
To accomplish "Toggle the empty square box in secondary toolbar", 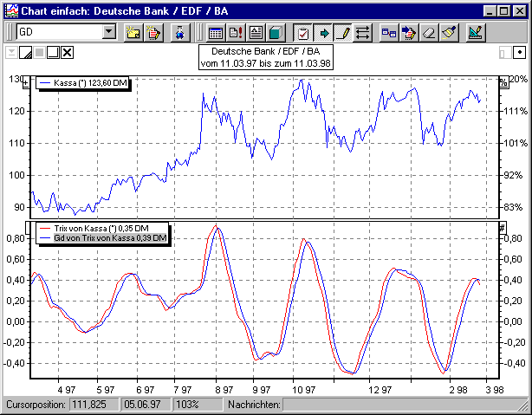I will 53,53.
